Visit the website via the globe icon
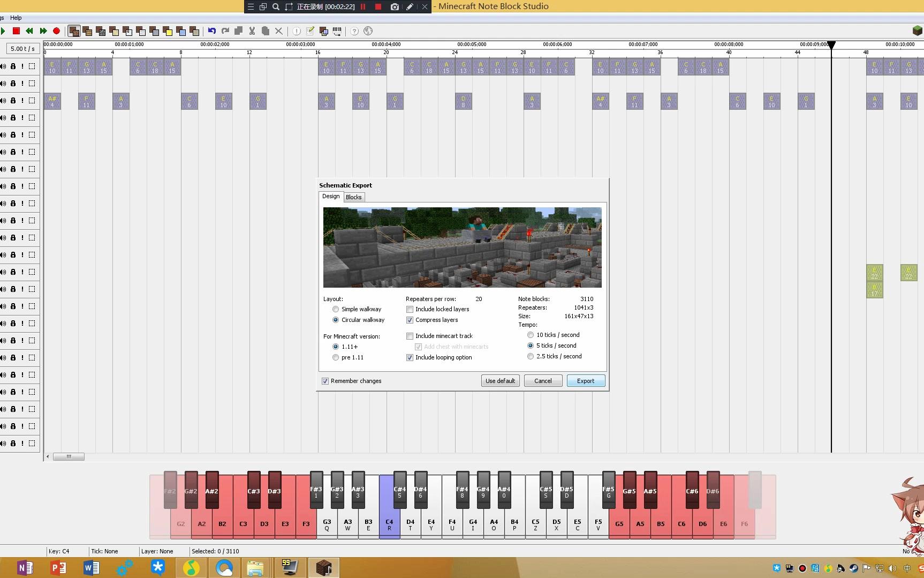924x578 pixels. [368, 31]
